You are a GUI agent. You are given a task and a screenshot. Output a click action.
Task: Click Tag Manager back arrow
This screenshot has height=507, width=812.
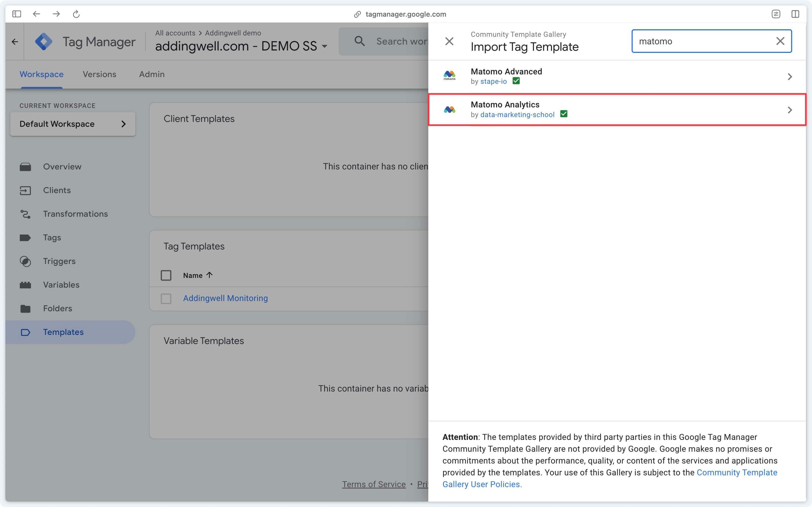(x=15, y=42)
